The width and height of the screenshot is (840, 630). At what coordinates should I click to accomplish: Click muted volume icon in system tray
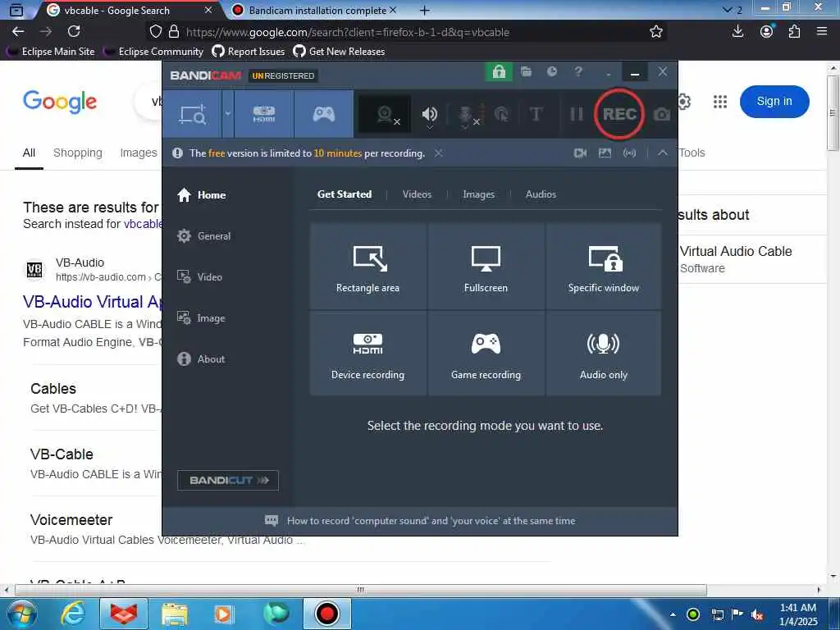click(x=757, y=614)
